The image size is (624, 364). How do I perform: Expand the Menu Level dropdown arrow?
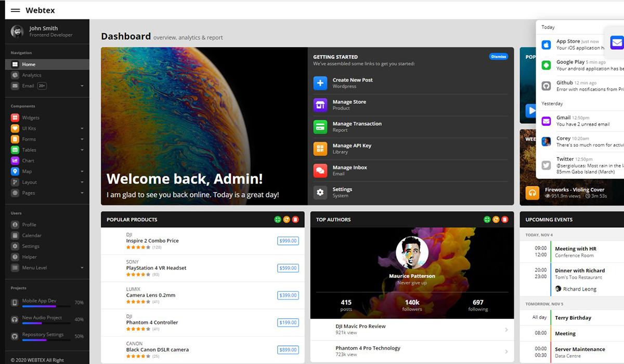(82, 268)
